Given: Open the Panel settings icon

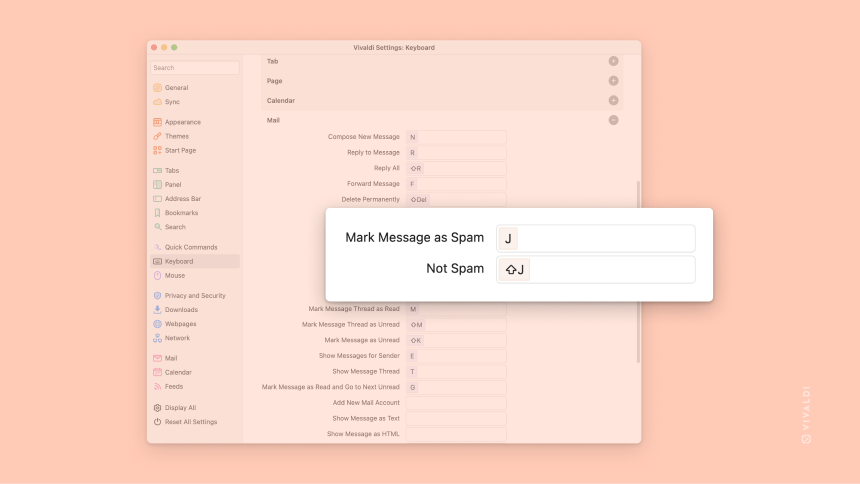Looking at the screenshot, I should [x=157, y=184].
